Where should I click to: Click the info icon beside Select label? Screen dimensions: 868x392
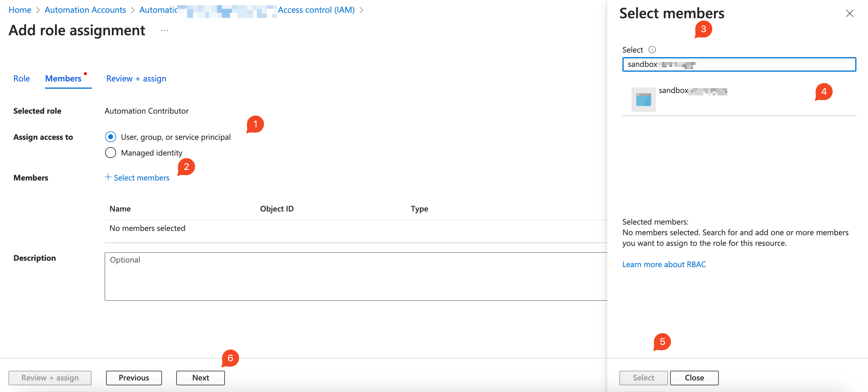point(652,50)
